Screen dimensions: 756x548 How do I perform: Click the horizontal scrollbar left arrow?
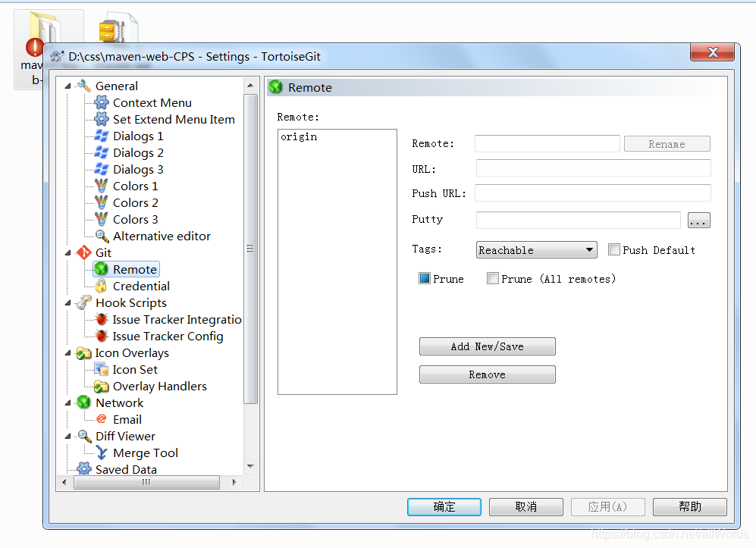tap(64, 482)
